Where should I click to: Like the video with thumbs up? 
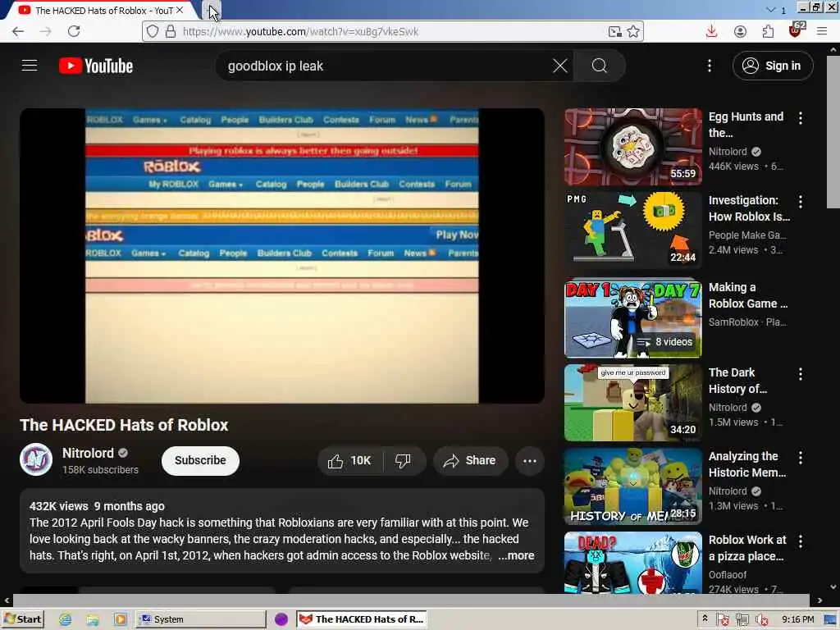(x=349, y=461)
